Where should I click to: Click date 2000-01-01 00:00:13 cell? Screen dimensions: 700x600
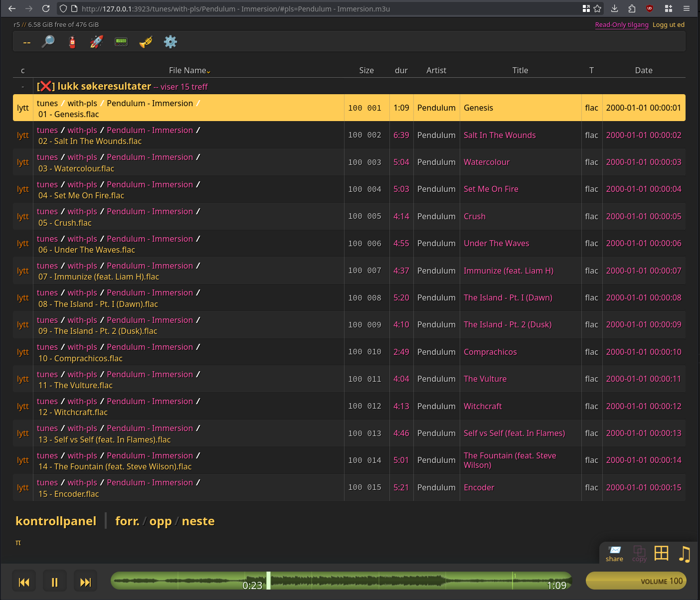[x=644, y=433]
